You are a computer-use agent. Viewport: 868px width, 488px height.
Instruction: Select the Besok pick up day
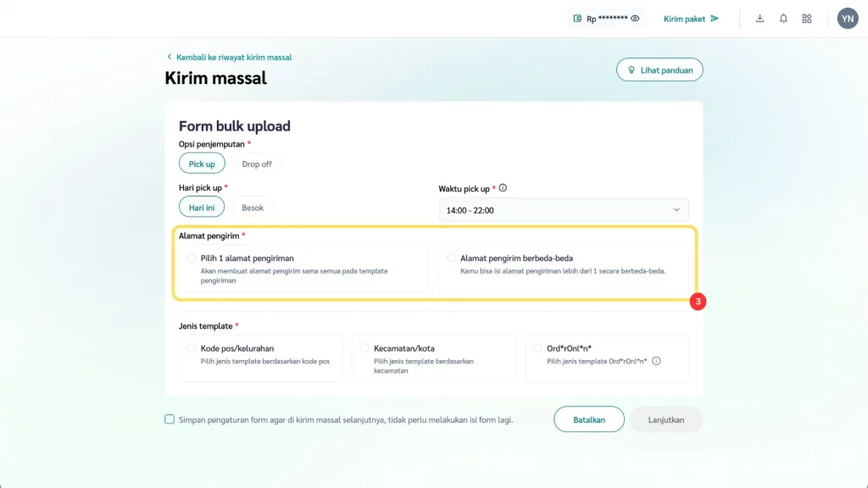click(253, 208)
